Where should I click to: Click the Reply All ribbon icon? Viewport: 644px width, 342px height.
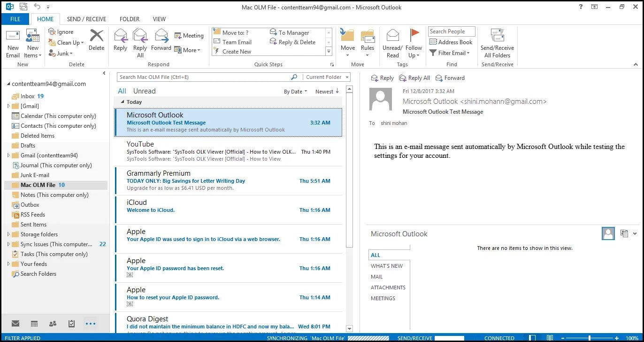(x=140, y=36)
